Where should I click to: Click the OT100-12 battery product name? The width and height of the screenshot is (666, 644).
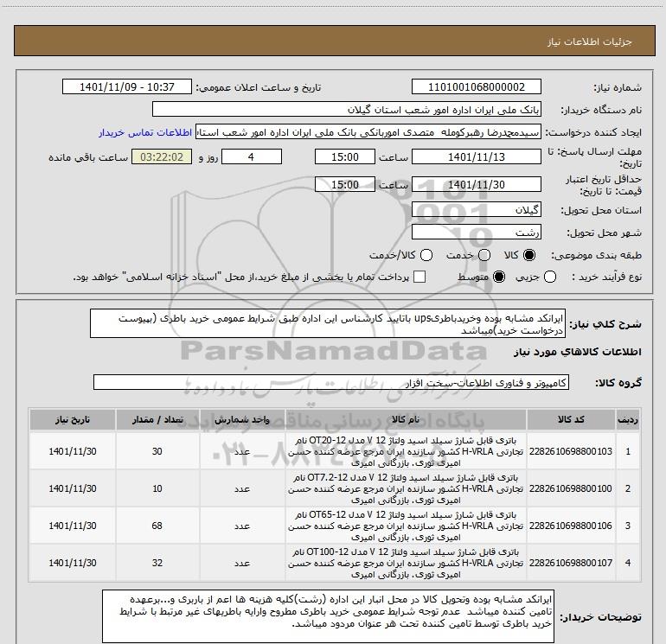406,563
